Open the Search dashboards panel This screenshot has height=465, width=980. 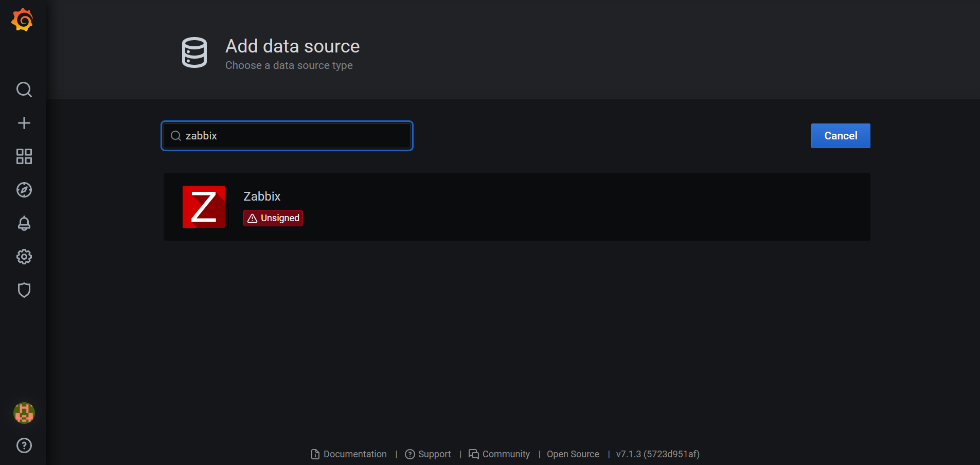coord(24,90)
